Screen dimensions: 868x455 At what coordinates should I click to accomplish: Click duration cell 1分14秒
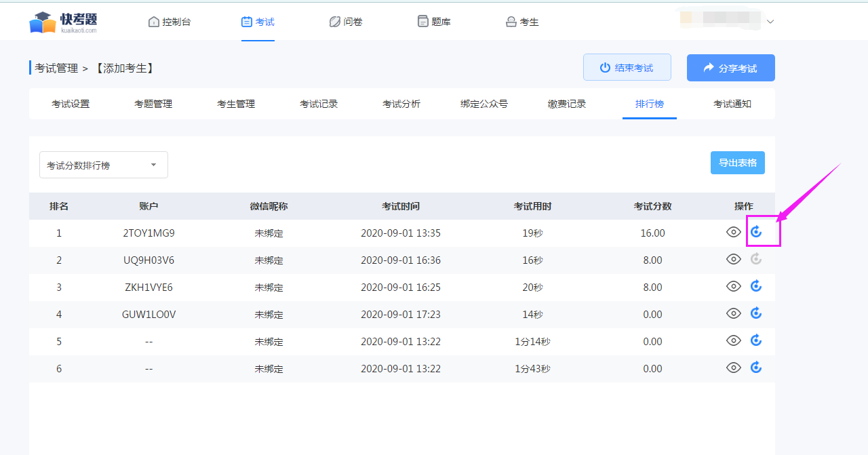tap(532, 342)
